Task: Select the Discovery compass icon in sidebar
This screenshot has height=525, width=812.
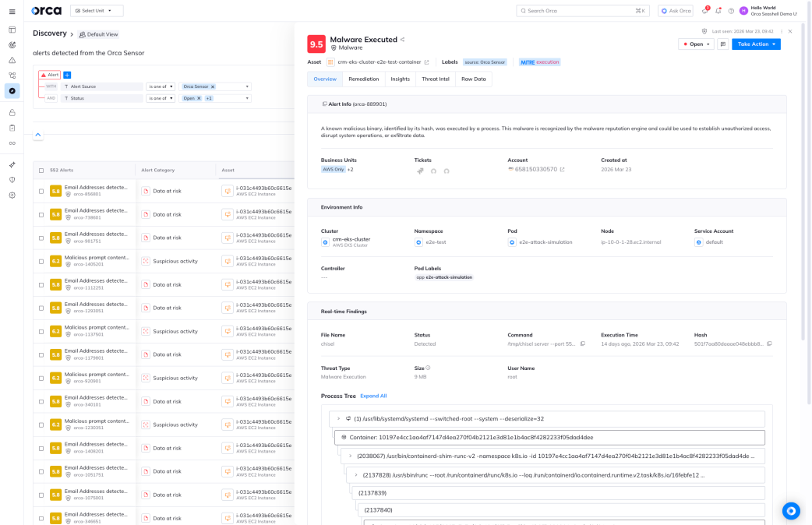Action: (12, 90)
